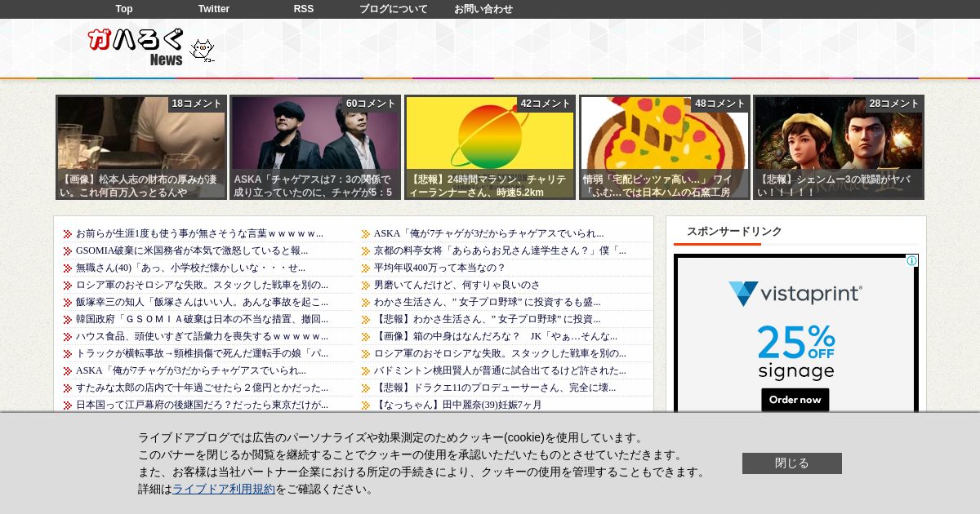
Task: Click orange bullet icon beside バドミントン桃田賢人 article
Action: click(366, 371)
